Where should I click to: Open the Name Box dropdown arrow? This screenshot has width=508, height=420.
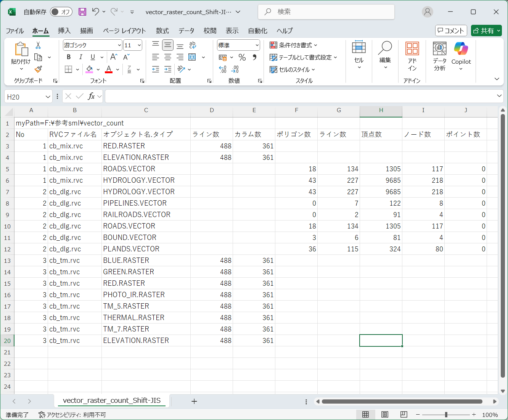point(48,97)
